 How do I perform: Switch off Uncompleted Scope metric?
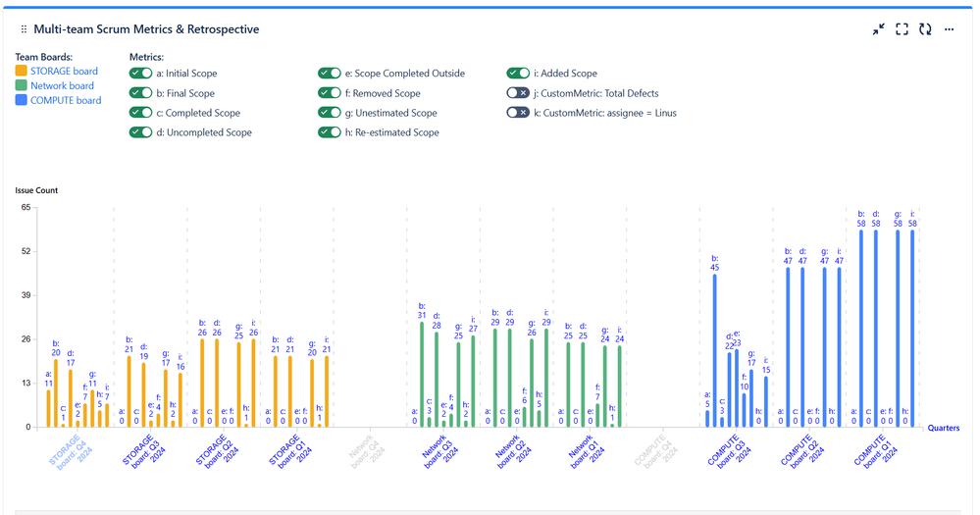(x=140, y=131)
